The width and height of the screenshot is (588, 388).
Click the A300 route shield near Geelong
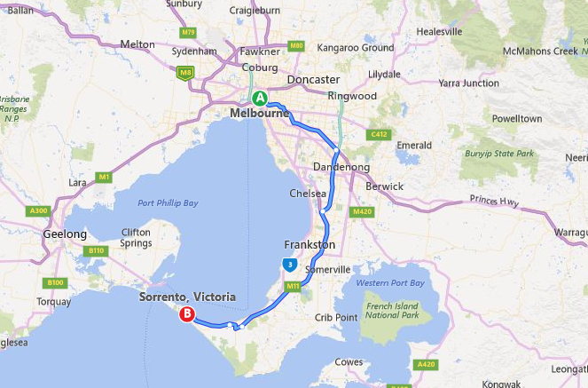tap(38, 210)
